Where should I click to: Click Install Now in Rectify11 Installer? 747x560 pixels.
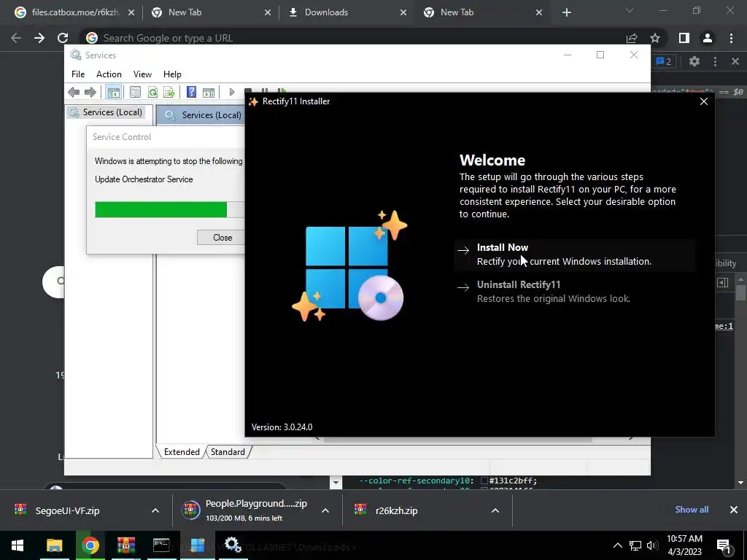pyautogui.click(x=575, y=254)
